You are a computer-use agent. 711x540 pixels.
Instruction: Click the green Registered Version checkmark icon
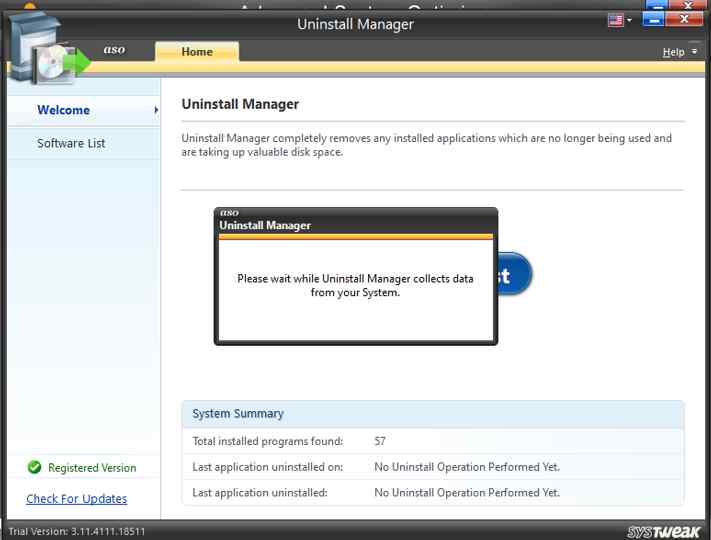point(34,467)
